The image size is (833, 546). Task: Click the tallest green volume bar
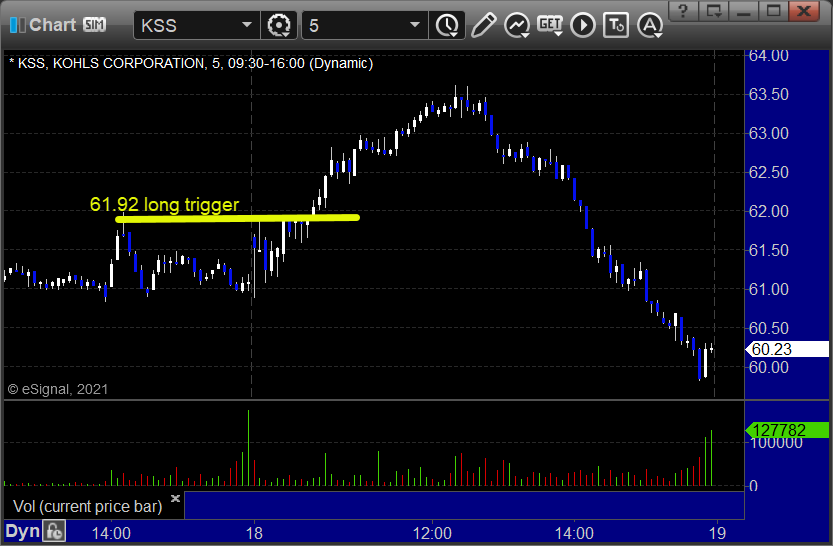pos(248,448)
